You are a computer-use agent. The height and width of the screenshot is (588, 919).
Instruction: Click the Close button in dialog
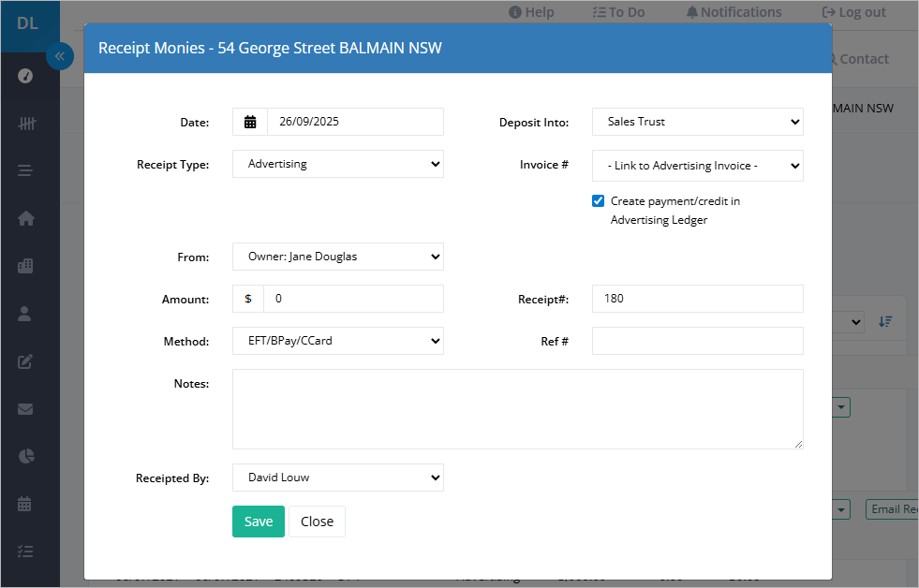[317, 522]
